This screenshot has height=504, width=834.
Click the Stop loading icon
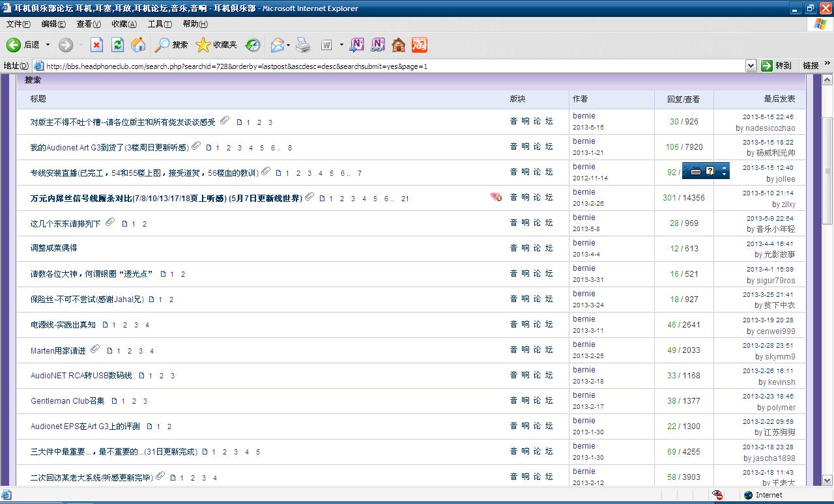tap(96, 45)
